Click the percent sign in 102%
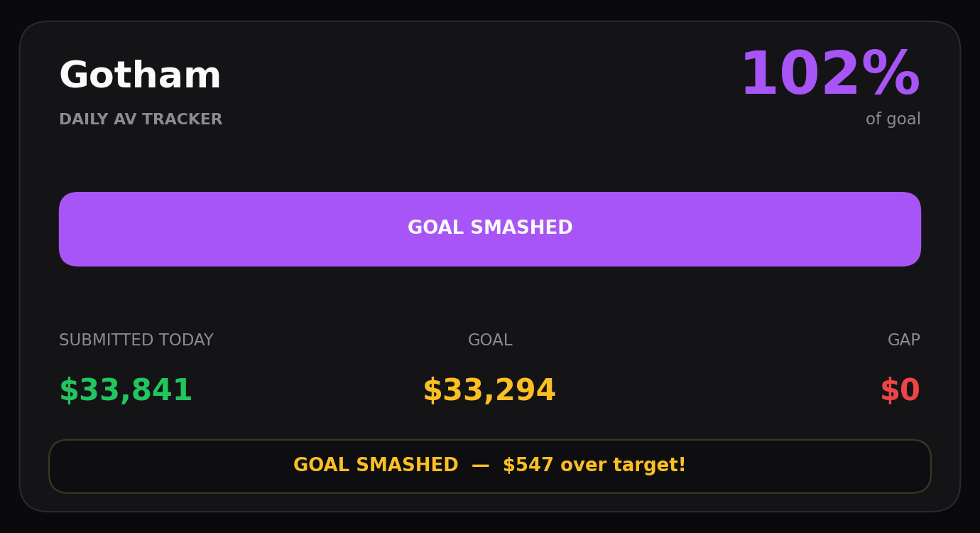This screenshot has height=533, width=980. (891, 75)
